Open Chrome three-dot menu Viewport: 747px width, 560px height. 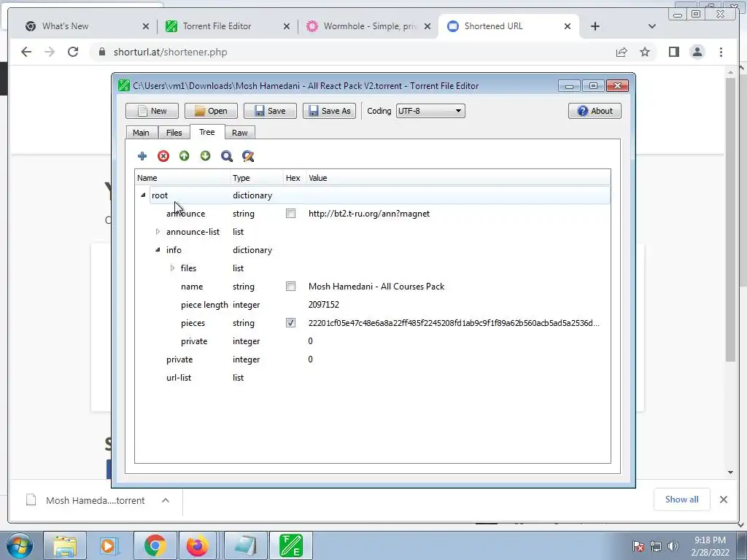click(x=721, y=52)
